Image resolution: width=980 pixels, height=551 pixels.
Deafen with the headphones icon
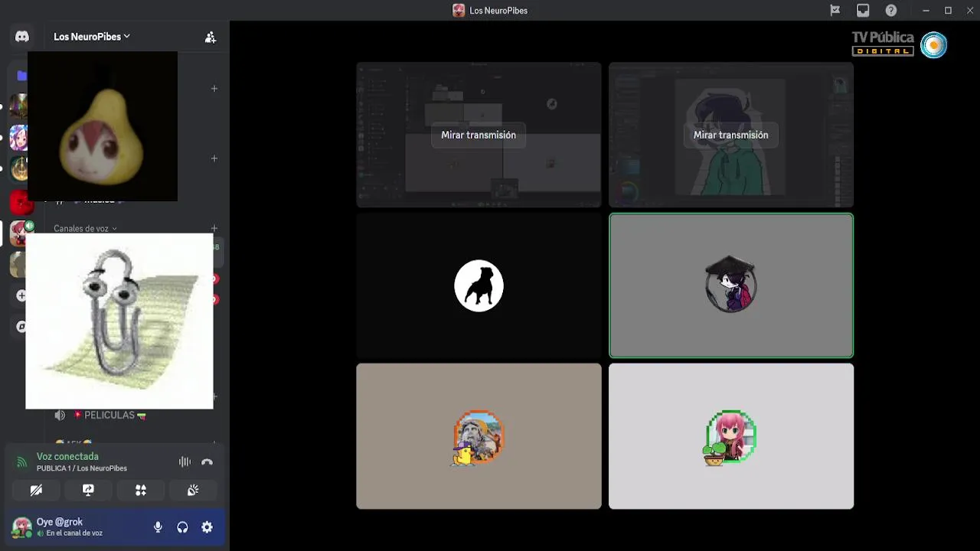coord(182,527)
